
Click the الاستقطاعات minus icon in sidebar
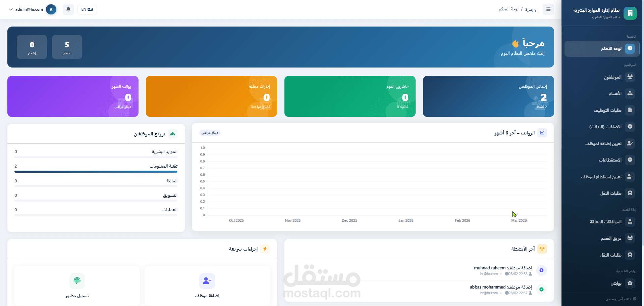click(x=630, y=160)
